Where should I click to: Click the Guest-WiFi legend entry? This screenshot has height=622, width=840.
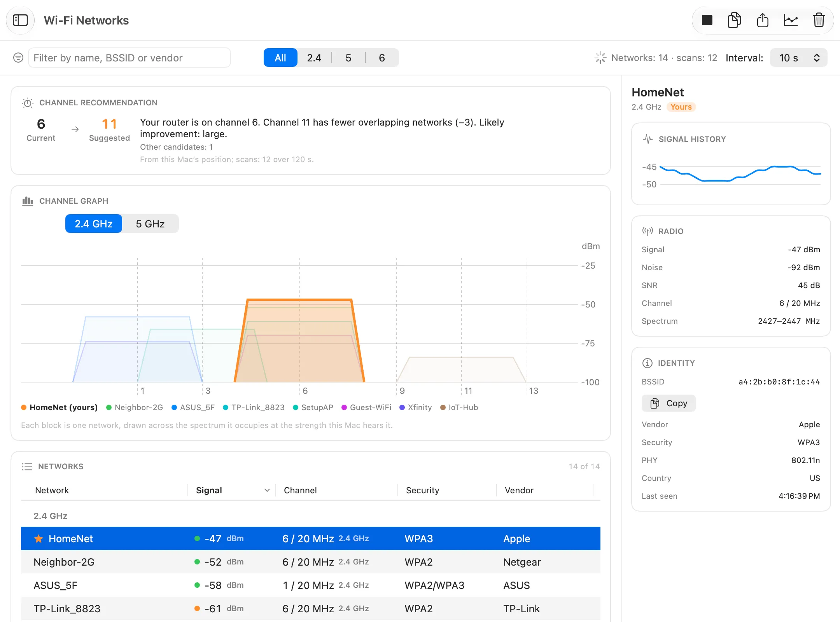[x=366, y=407]
